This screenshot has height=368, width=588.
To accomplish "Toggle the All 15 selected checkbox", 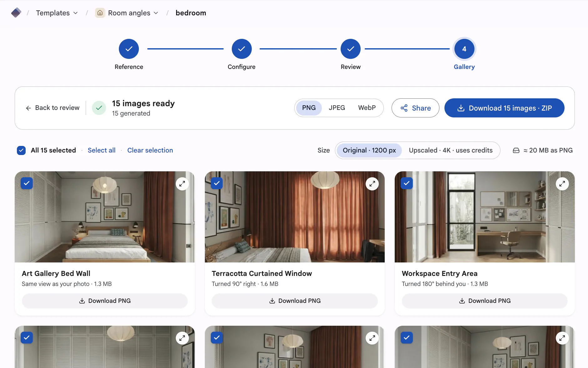I will pos(21,150).
